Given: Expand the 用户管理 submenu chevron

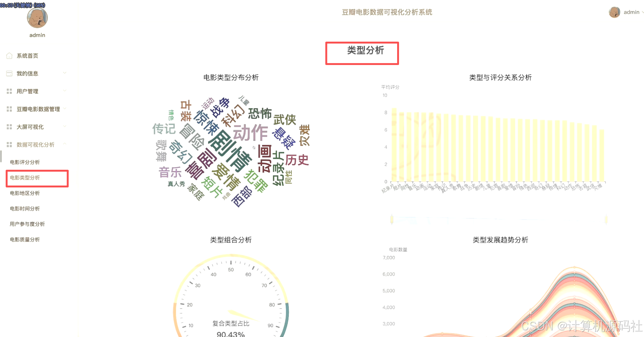Looking at the screenshot, I should [x=65, y=91].
